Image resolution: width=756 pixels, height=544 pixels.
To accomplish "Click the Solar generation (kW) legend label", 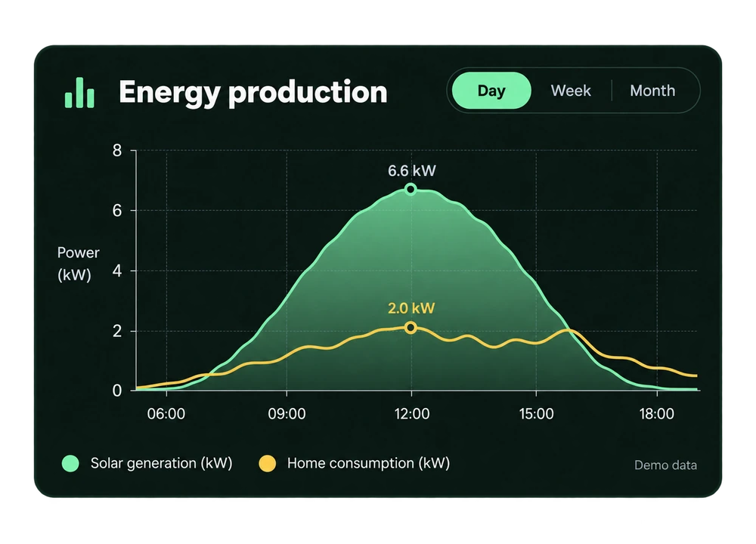I will [162, 463].
